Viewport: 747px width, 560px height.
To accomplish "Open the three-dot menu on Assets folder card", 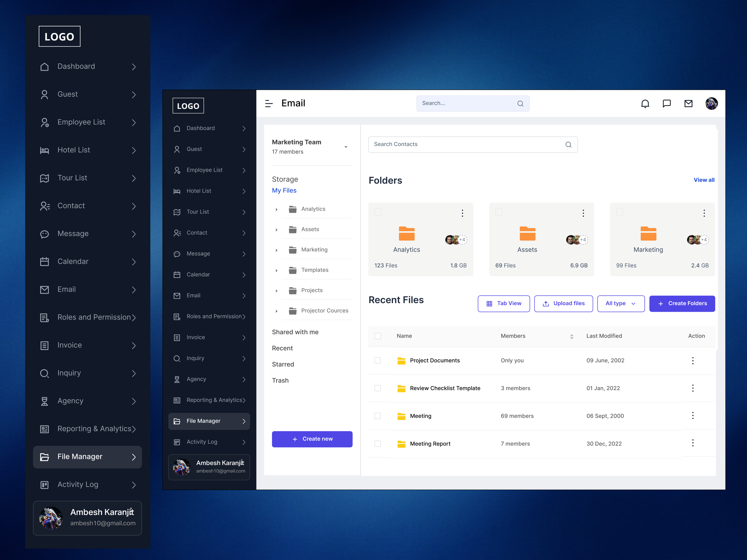I will coord(583,213).
